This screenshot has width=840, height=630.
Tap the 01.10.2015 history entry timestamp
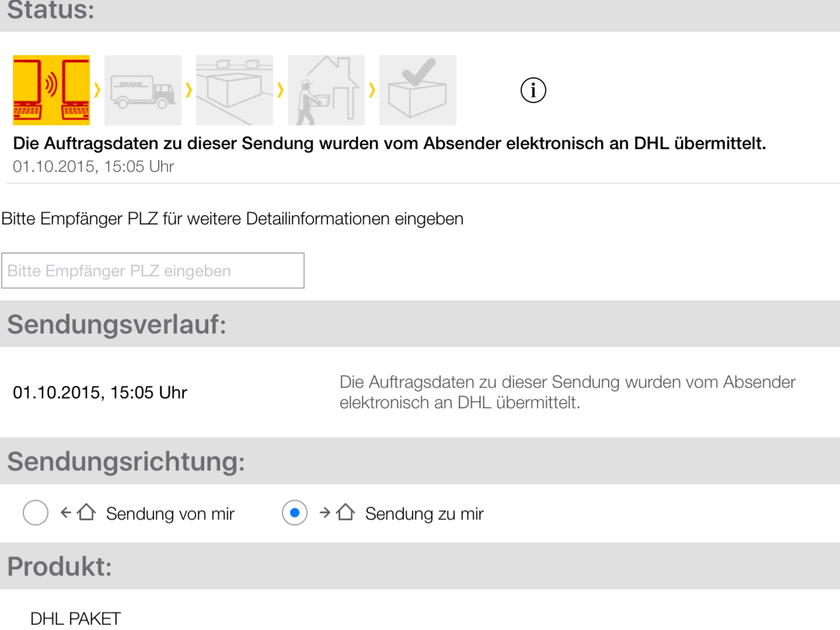100,393
